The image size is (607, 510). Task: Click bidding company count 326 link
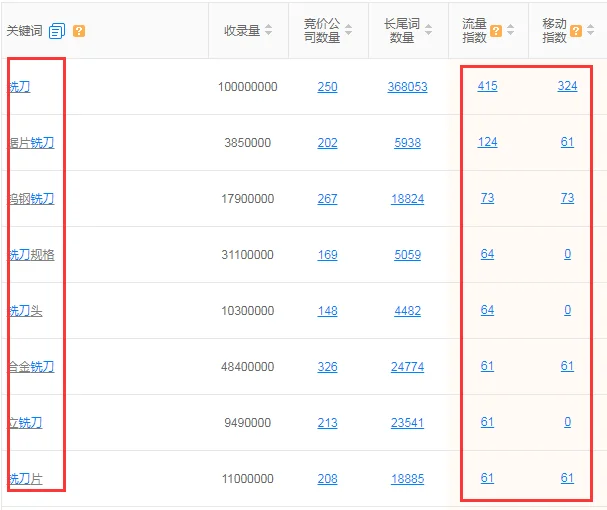(327, 367)
